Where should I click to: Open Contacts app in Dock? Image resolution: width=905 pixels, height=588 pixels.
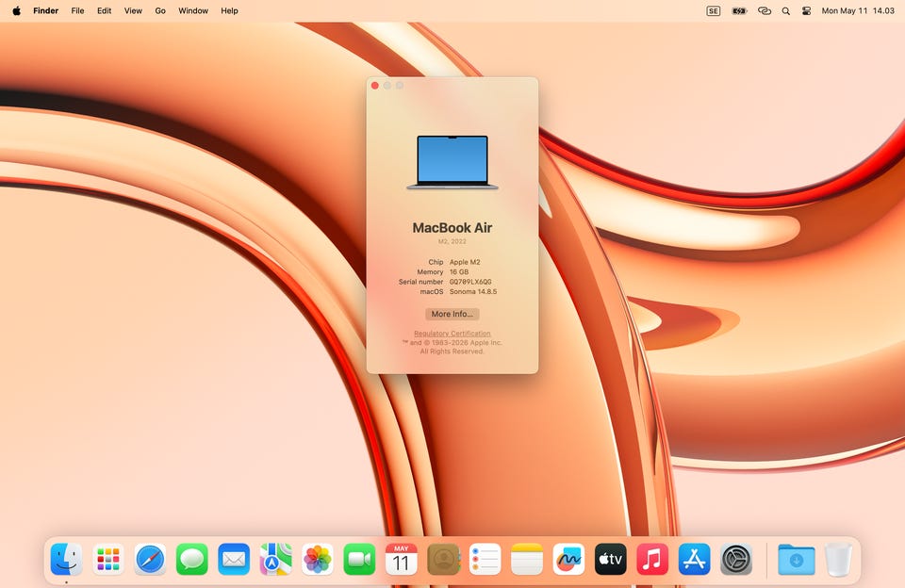443,559
